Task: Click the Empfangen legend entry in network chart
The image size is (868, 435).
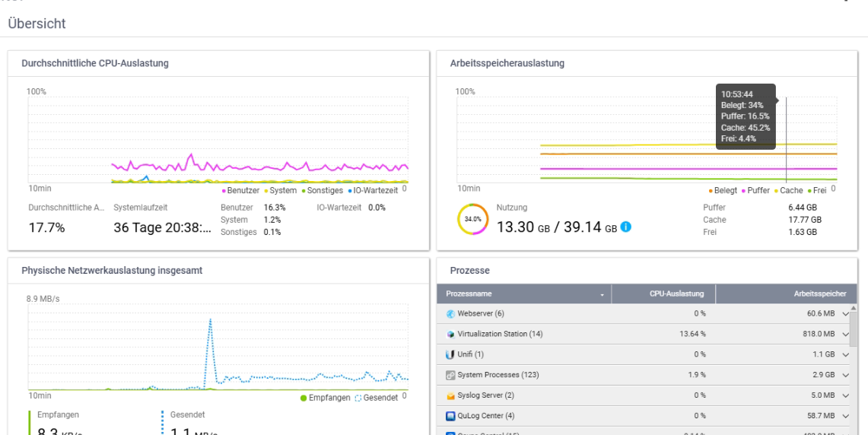Action: pyautogui.click(x=326, y=398)
